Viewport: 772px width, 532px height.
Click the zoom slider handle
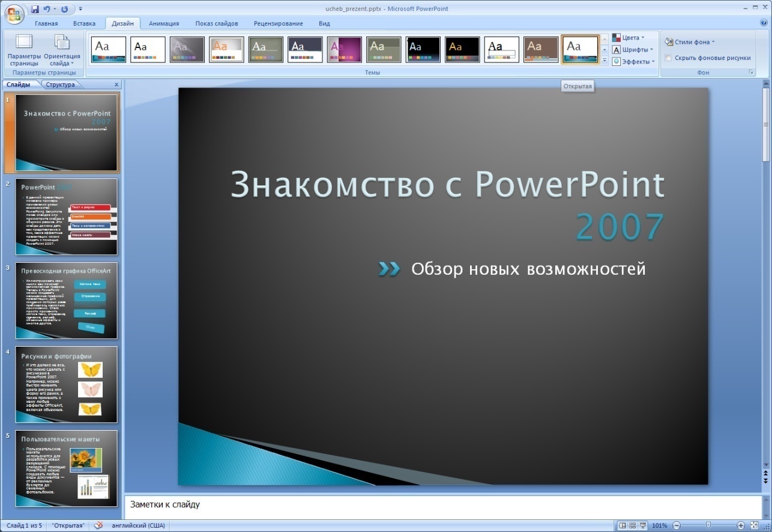708,525
